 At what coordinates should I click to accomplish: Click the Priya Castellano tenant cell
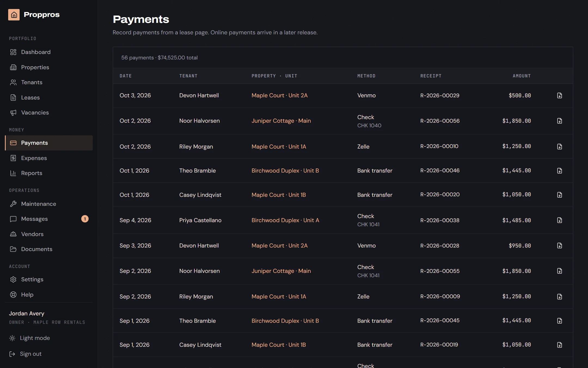pos(200,220)
